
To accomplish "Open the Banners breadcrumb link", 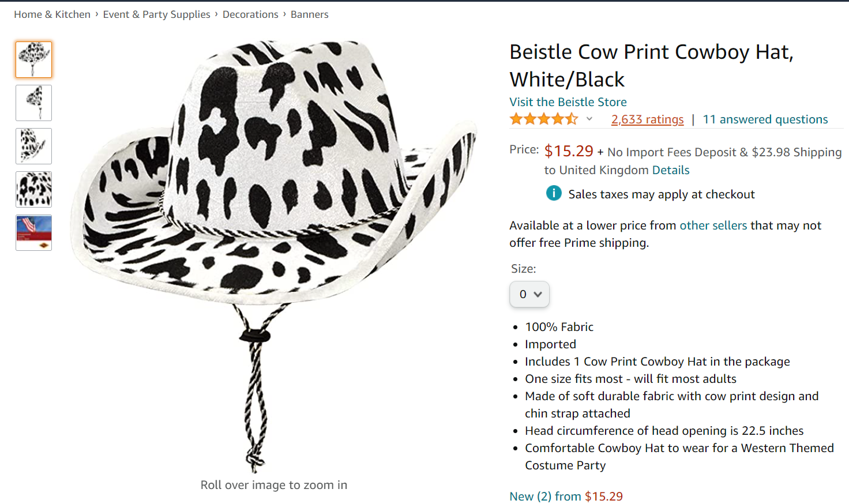I will pyautogui.click(x=310, y=14).
